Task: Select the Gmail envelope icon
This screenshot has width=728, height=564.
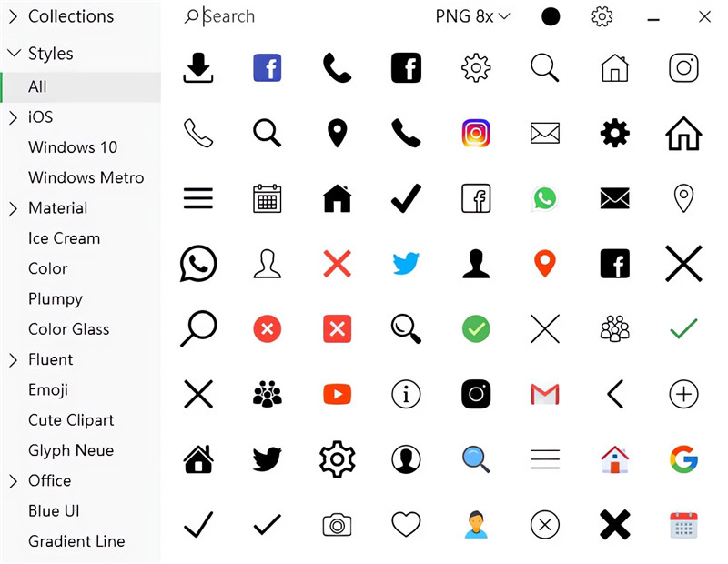Action: coord(545,394)
